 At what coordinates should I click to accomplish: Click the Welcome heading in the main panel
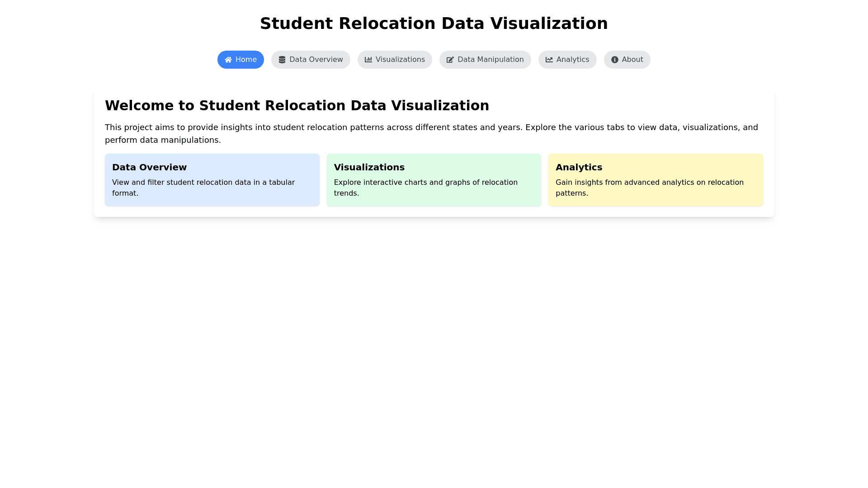pos(297,105)
